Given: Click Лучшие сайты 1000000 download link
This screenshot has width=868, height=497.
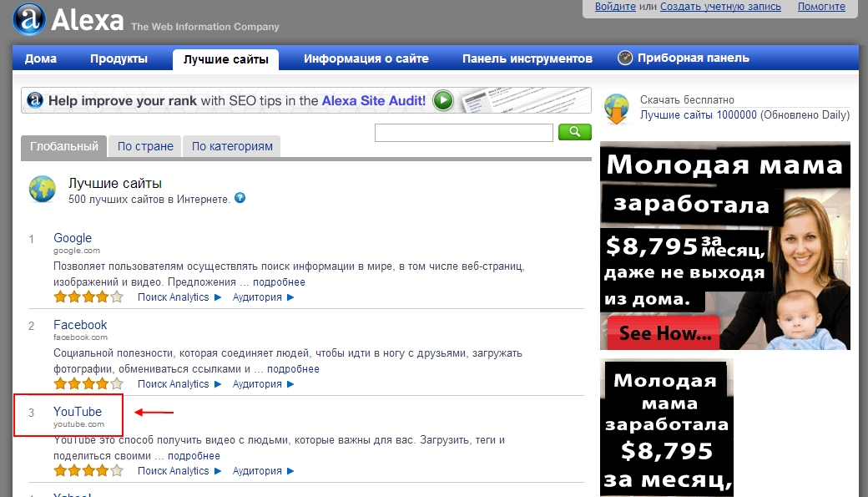Looking at the screenshot, I should tap(744, 115).
